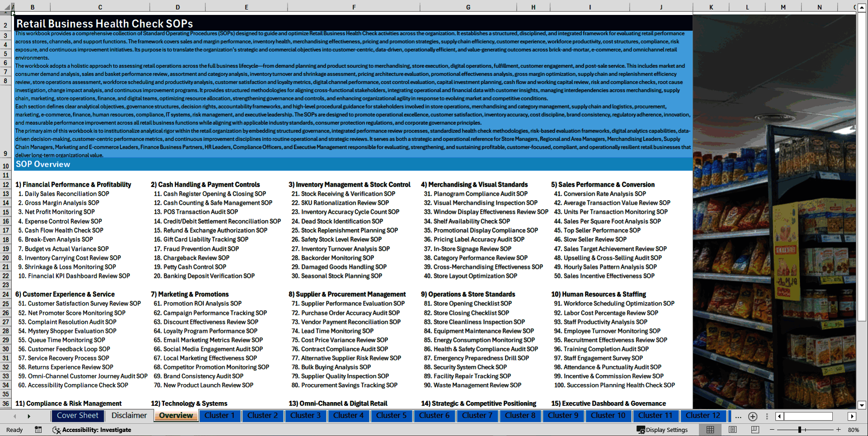Start macro recording via status bar icon

38,430
